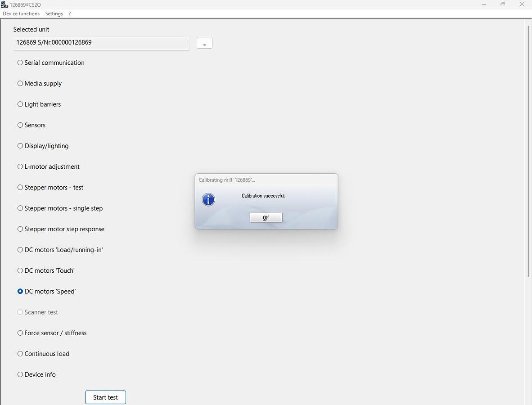Select L-motor adjustment option
532x405 pixels.
tap(20, 166)
